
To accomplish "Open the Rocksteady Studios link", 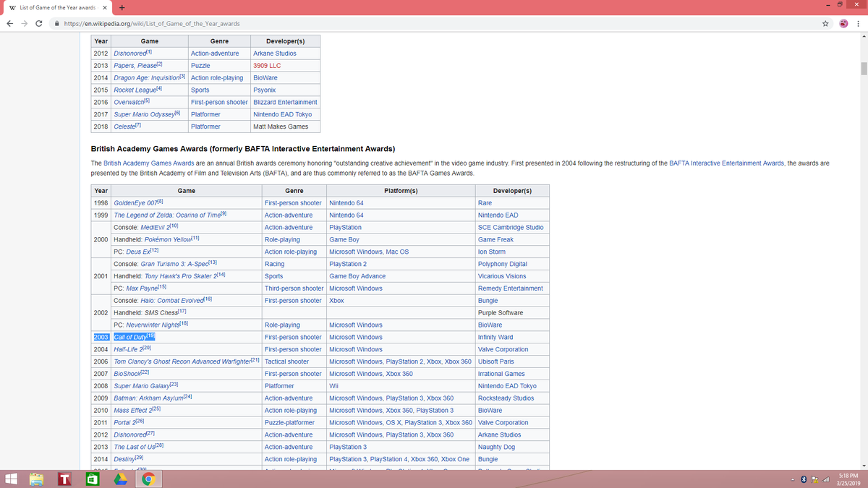I will coord(506,399).
